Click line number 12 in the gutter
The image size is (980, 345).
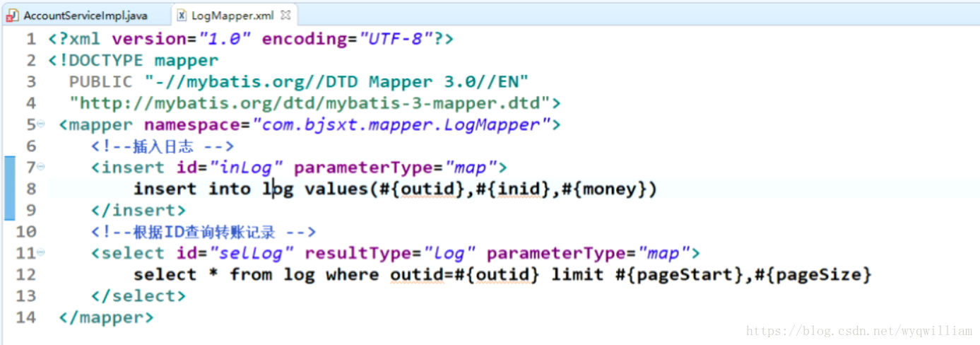tap(25, 274)
